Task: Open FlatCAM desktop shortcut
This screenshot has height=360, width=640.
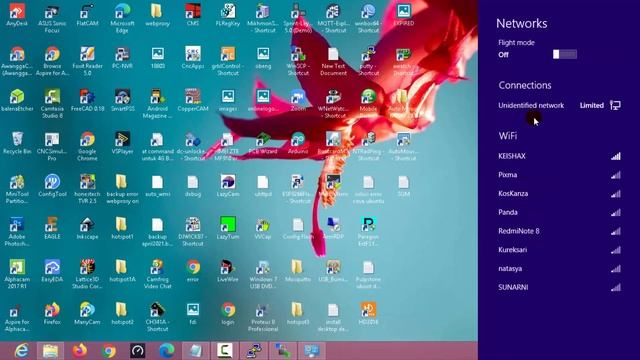Action: pyautogui.click(x=87, y=15)
